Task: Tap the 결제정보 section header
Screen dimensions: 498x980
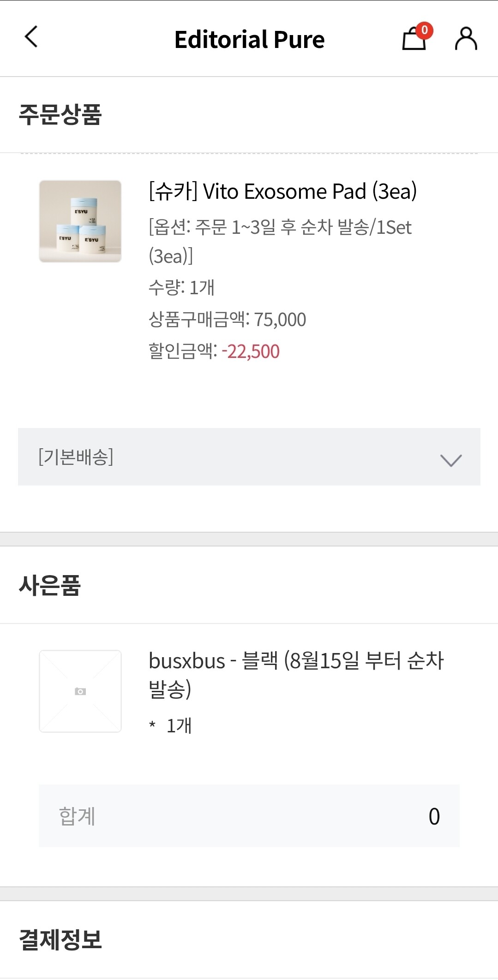Action: pyautogui.click(x=60, y=939)
